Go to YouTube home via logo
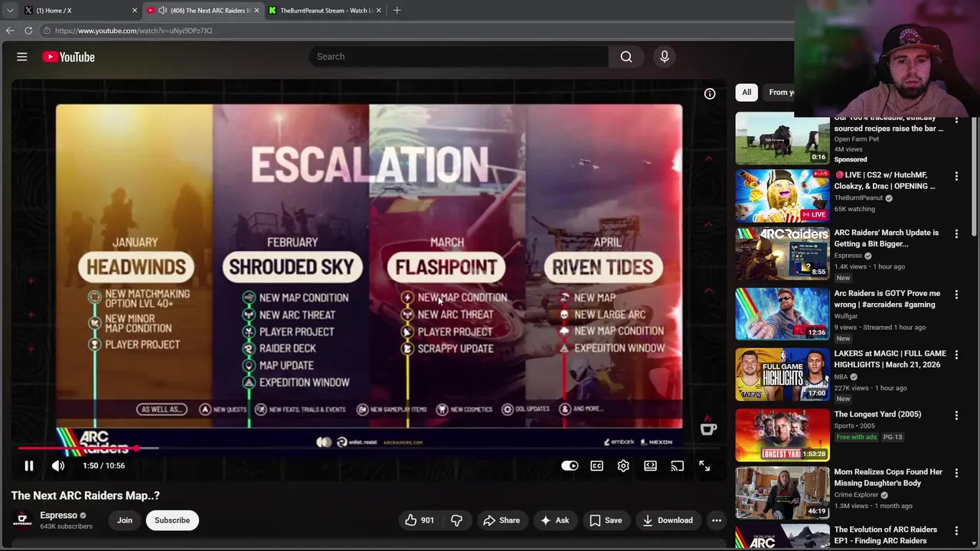This screenshot has height=551, width=980. pyautogui.click(x=68, y=57)
